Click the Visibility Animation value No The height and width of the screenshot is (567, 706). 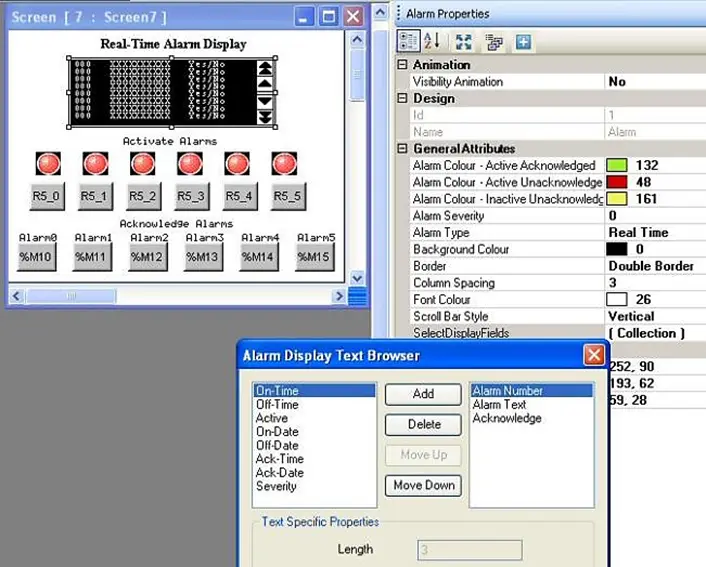click(617, 82)
